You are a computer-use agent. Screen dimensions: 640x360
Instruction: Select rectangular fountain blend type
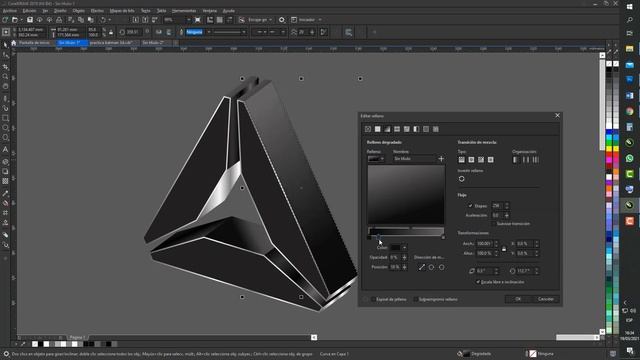[491, 160]
